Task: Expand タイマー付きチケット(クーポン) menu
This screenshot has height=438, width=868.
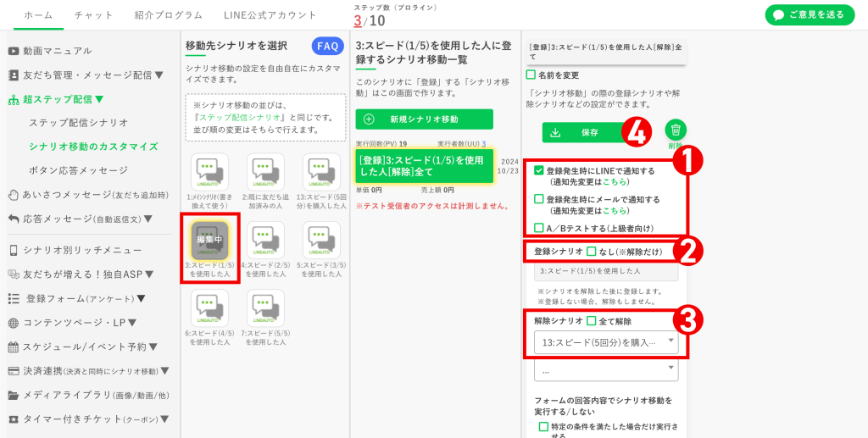Action: (x=88, y=419)
